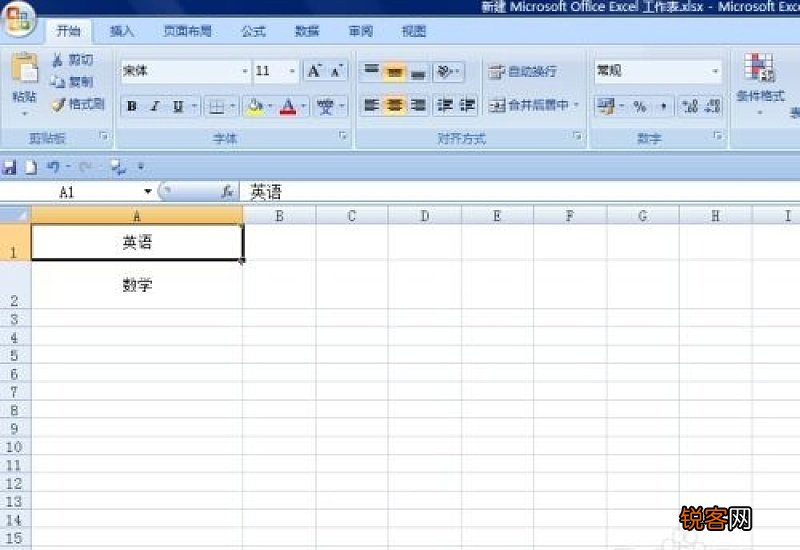The height and width of the screenshot is (550, 800).
Task: Click the phonetic guide (文) icon
Action: (326, 106)
